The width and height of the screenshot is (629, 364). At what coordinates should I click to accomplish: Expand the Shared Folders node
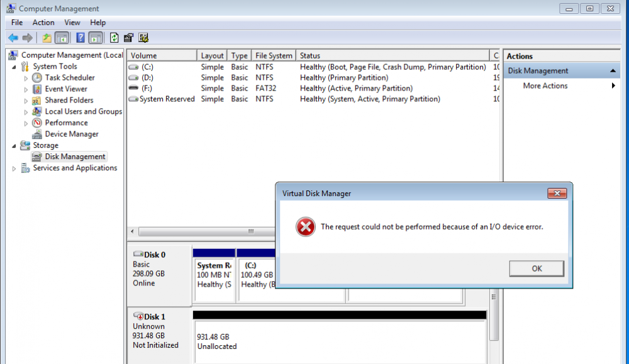point(26,101)
